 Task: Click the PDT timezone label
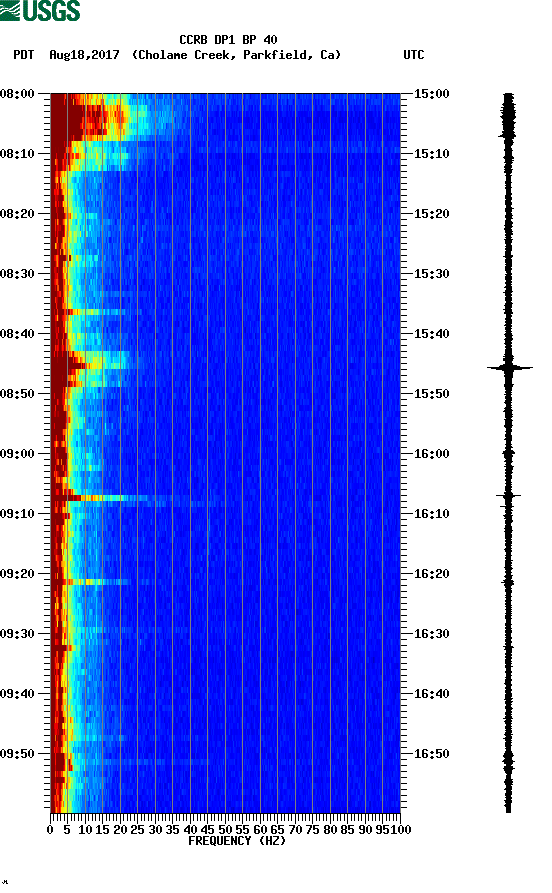click(x=23, y=55)
